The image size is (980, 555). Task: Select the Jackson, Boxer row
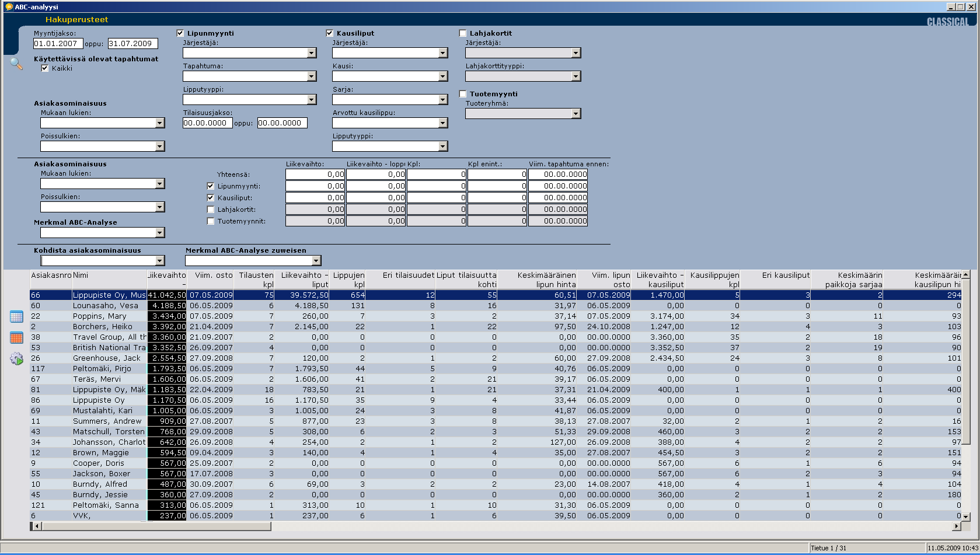(x=496, y=474)
